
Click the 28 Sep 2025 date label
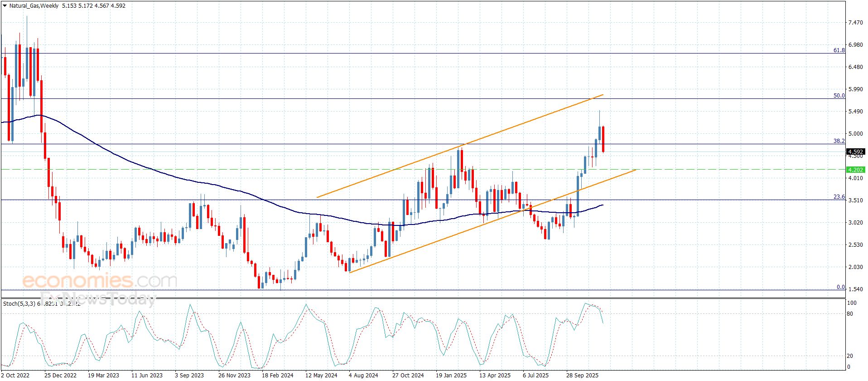click(582, 375)
